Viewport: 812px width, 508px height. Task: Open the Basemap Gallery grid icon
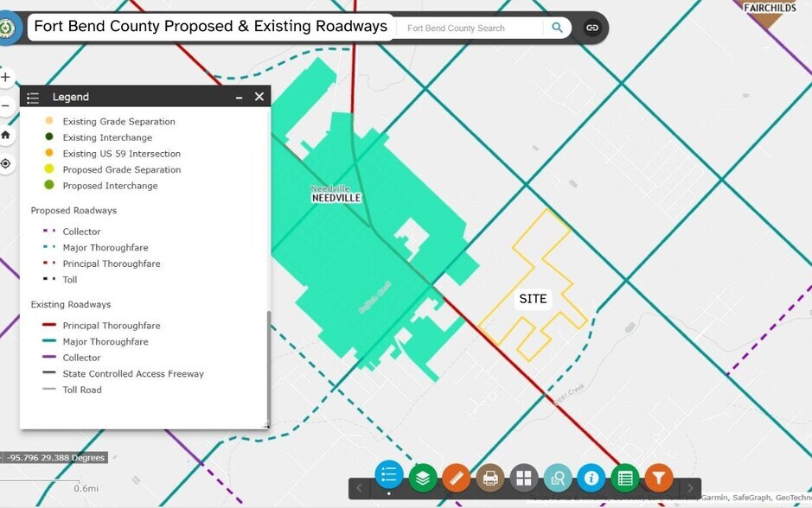click(x=524, y=478)
